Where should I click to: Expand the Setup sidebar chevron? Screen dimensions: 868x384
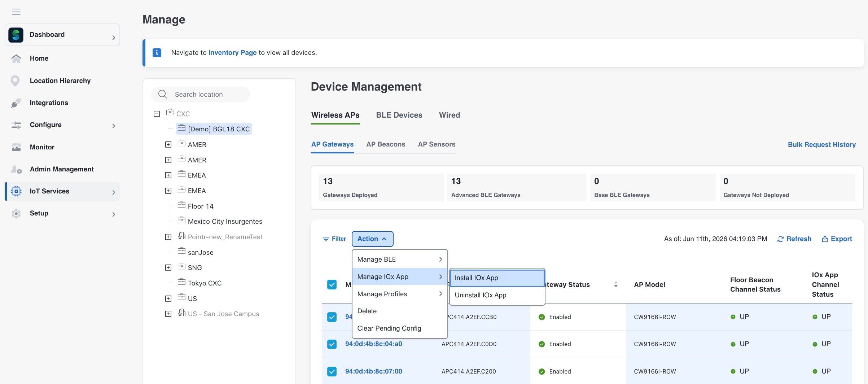coord(114,214)
